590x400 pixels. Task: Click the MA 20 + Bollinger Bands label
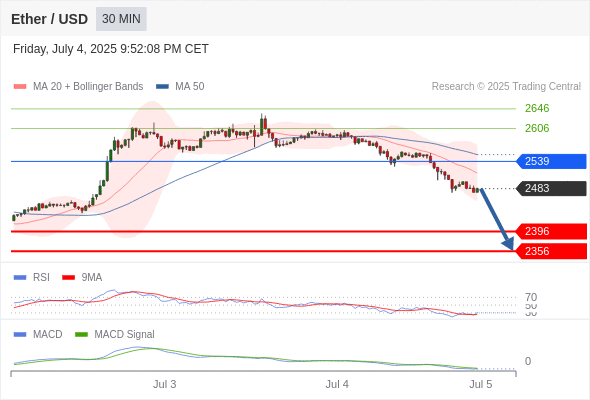(88, 87)
